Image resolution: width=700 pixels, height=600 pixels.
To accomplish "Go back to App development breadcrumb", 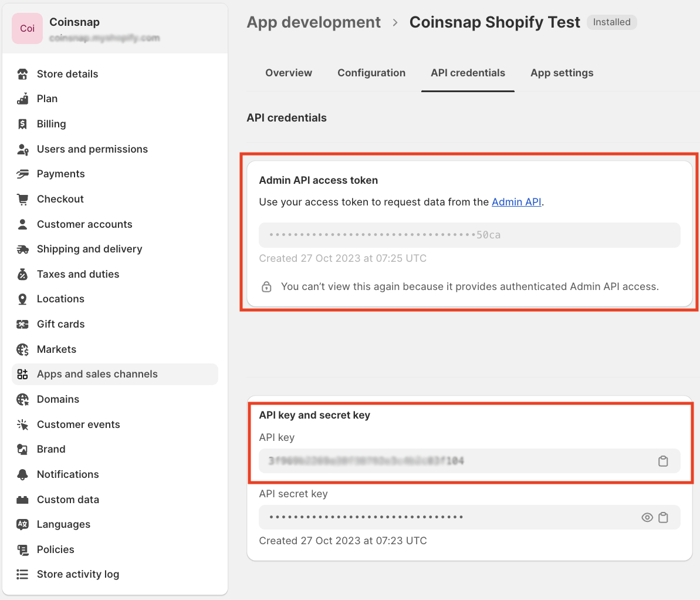I will [x=313, y=22].
